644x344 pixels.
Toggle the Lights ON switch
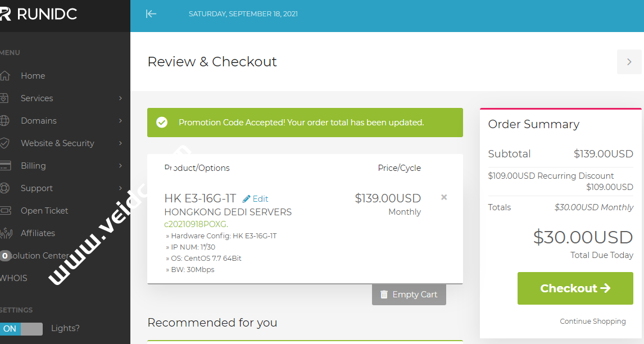(x=21, y=329)
